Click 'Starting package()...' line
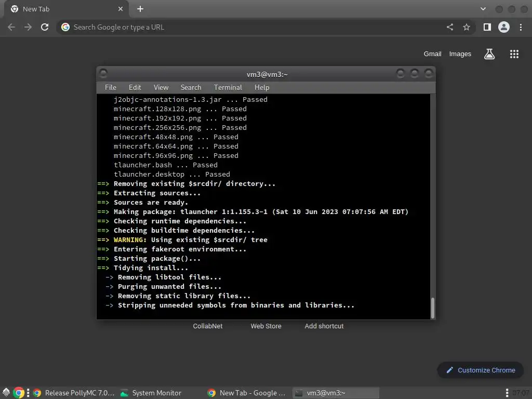The image size is (532, 399). point(157,259)
